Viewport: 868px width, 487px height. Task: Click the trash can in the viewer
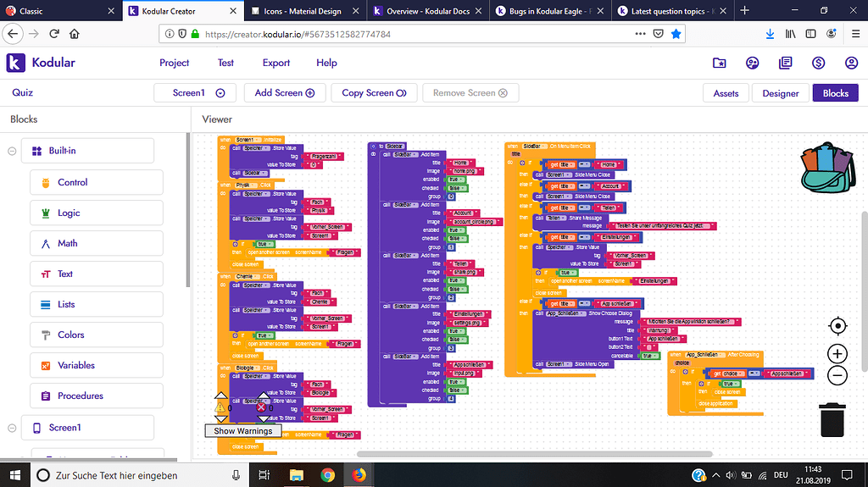(x=832, y=419)
